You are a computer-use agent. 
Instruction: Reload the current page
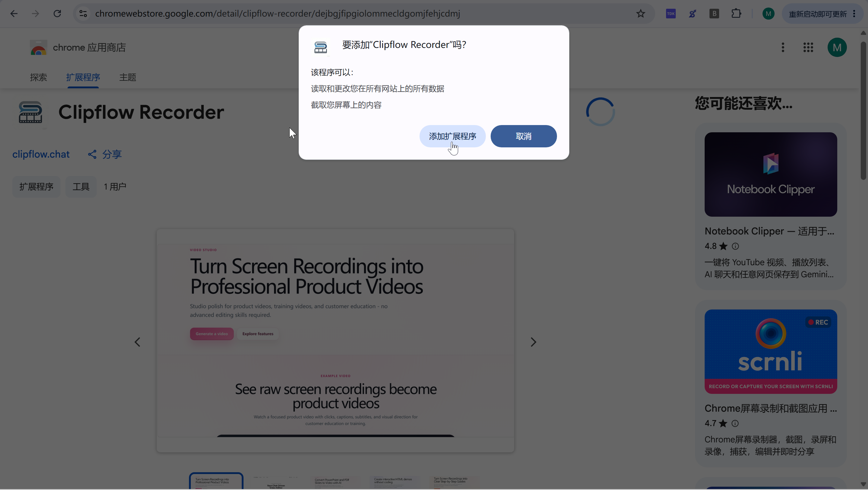click(57, 14)
